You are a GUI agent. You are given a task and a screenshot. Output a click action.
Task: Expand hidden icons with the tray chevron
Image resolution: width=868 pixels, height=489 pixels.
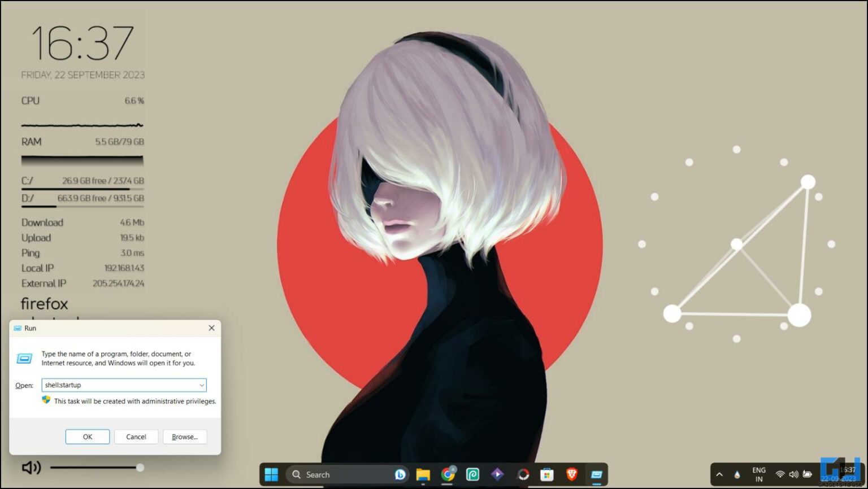719,475
